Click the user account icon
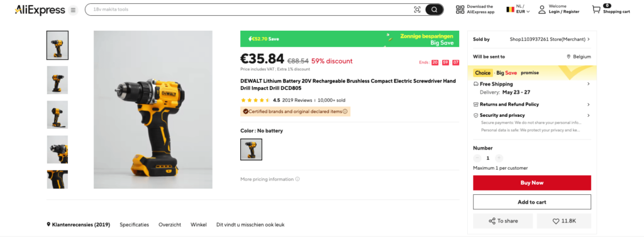This screenshot has height=237, width=644. (542, 9)
